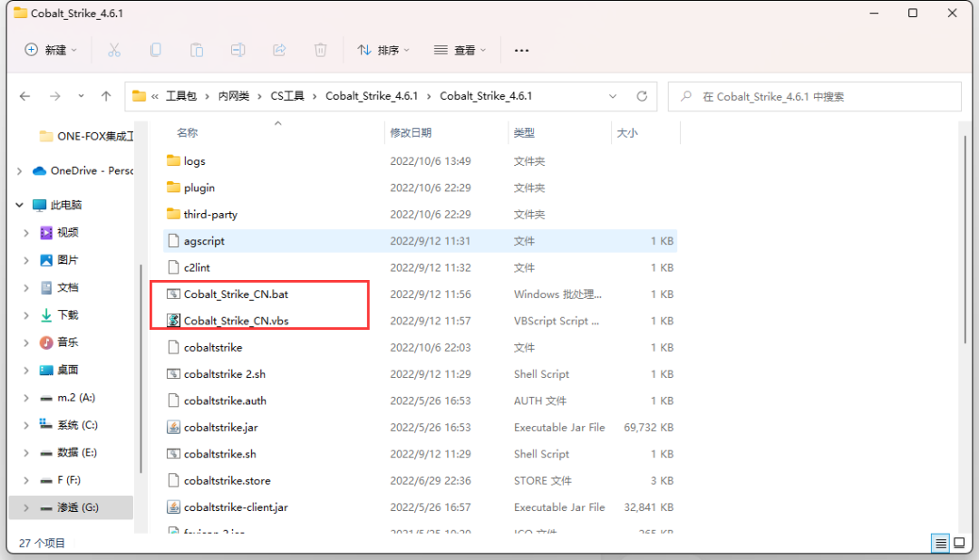This screenshot has width=979, height=560.
Task: Click 内网类 in the breadcrumb path
Action: coord(234,96)
